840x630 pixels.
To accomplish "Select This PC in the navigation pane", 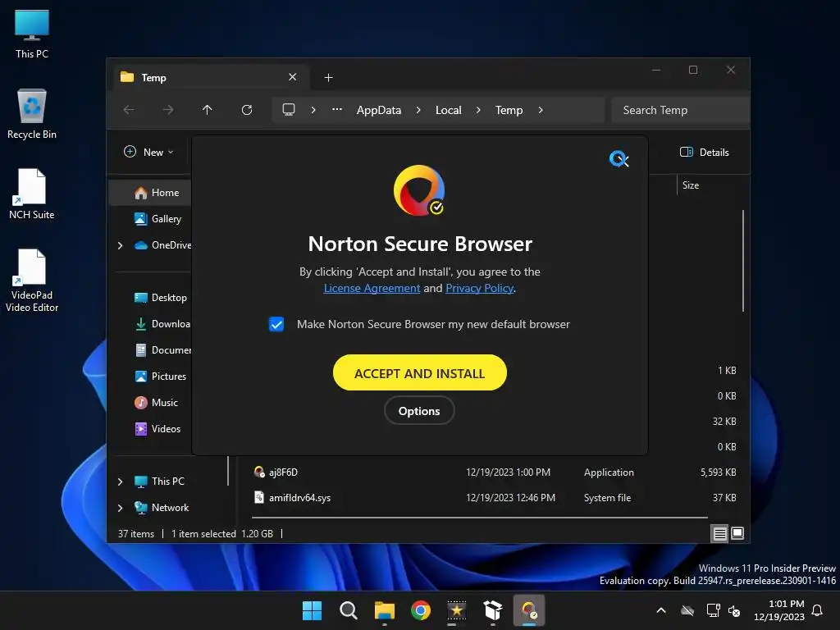I will click(x=160, y=481).
